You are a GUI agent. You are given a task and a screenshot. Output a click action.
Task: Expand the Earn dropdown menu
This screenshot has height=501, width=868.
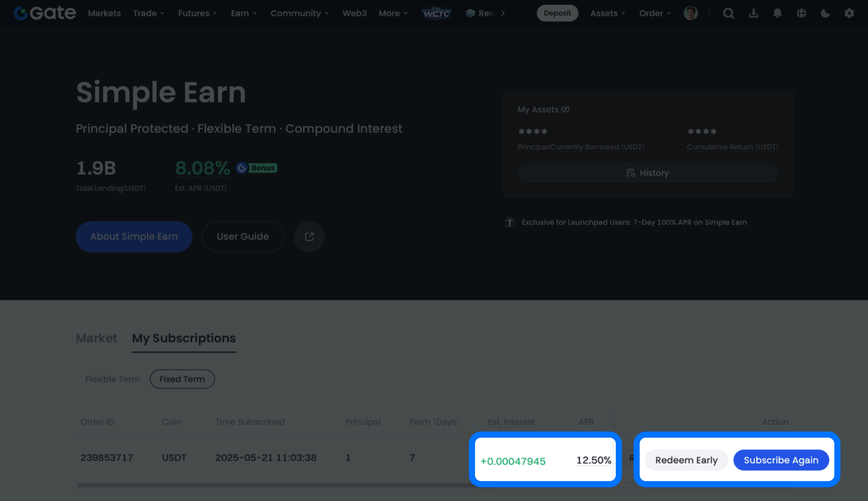[x=244, y=13]
